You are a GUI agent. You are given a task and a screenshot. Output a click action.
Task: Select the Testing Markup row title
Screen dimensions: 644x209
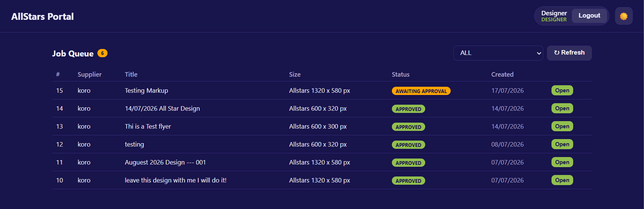[146, 90]
